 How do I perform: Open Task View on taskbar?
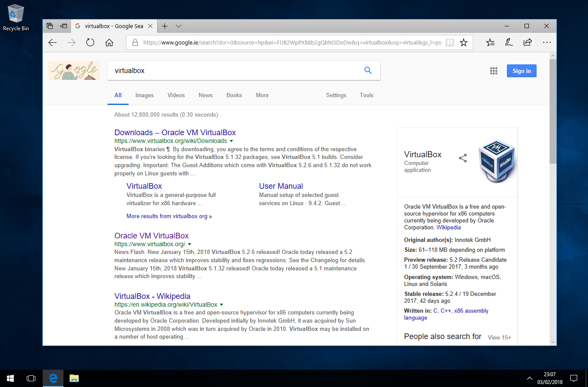pos(31,378)
